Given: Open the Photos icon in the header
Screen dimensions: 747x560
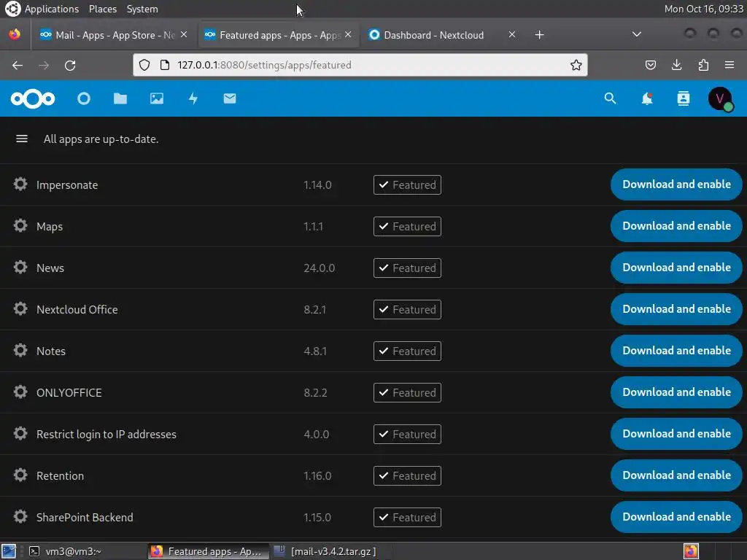Looking at the screenshot, I should (x=157, y=98).
